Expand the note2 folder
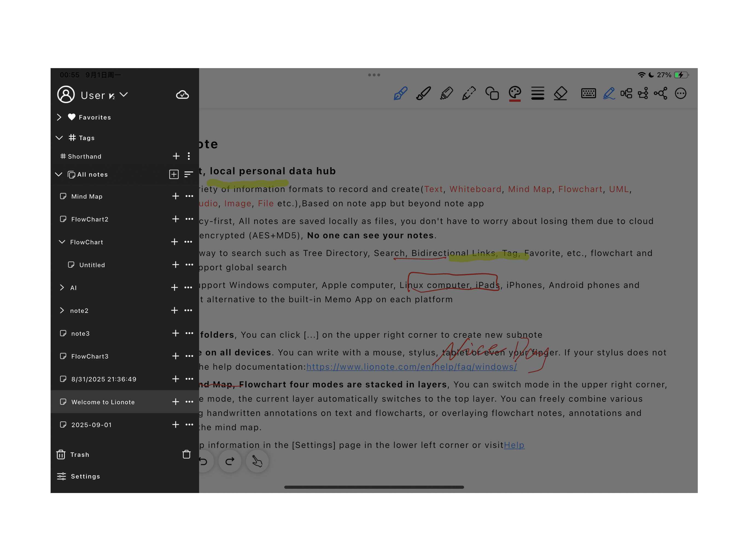Viewport: 747px width, 560px height. (x=62, y=310)
